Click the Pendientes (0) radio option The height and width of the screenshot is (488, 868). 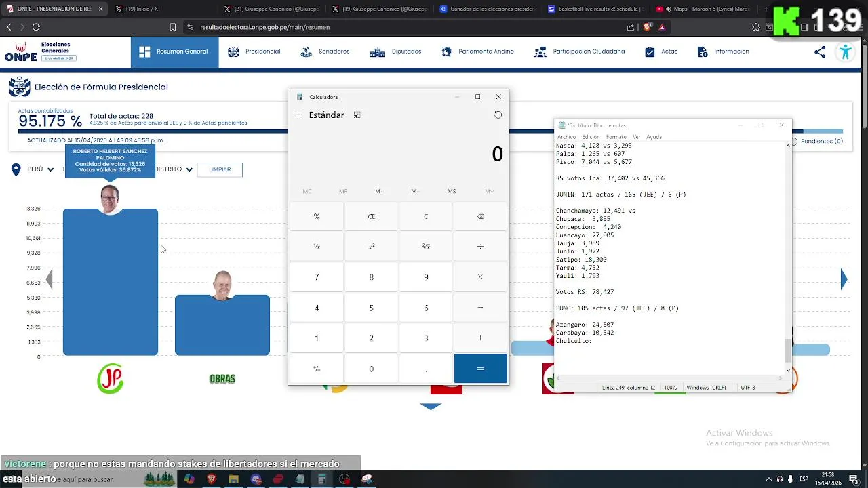tap(816, 141)
